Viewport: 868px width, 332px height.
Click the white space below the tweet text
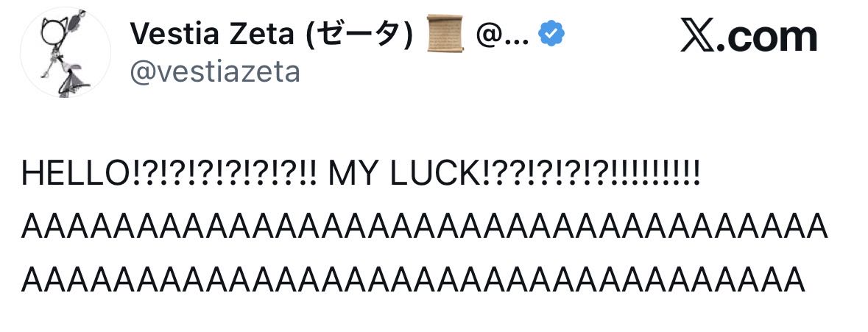click(x=434, y=317)
